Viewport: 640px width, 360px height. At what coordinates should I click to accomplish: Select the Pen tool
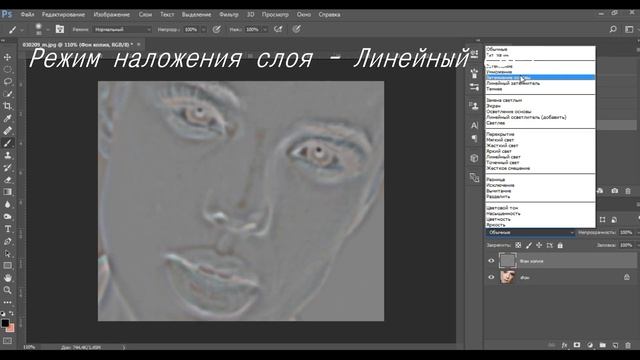click(7, 241)
